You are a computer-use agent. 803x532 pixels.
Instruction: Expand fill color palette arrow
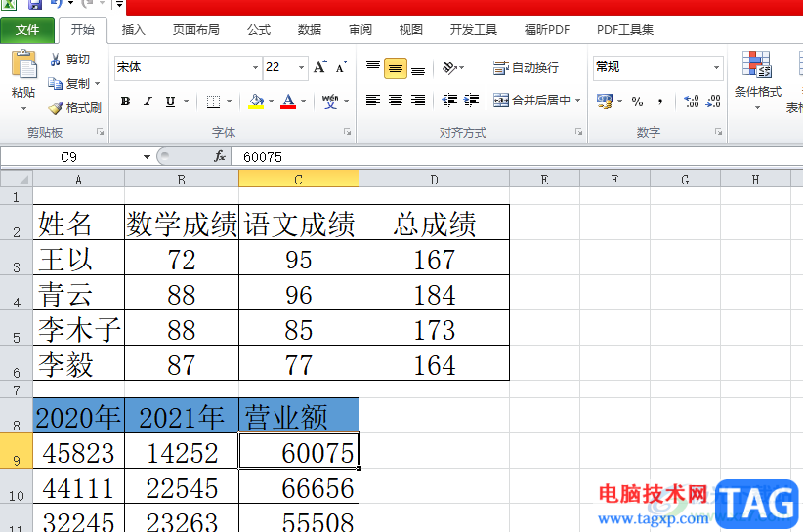pyautogui.click(x=271, y=102)
